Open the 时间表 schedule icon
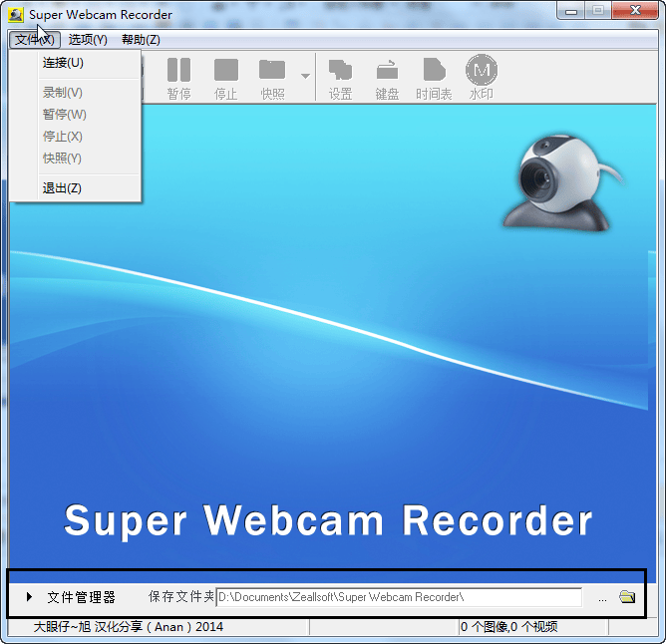The image size is (666, 644). click(434, 78)
